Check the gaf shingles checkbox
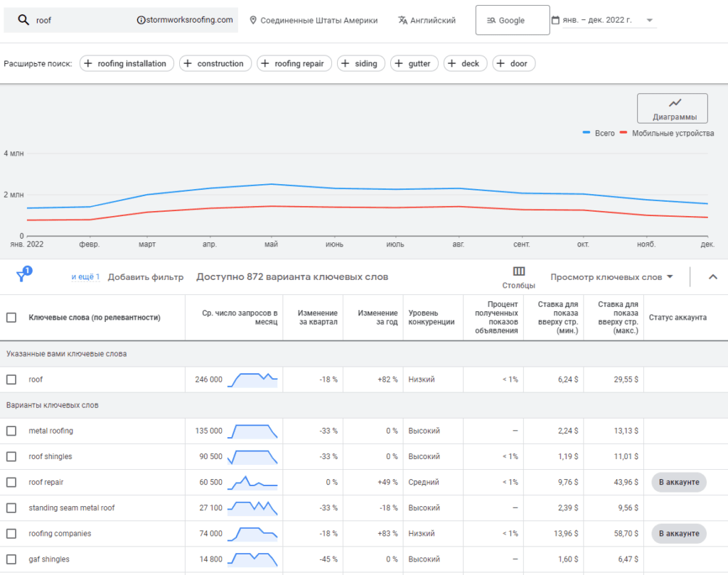Image resolution: width=728 pixels, height=575 pixels. coord(11,559)
